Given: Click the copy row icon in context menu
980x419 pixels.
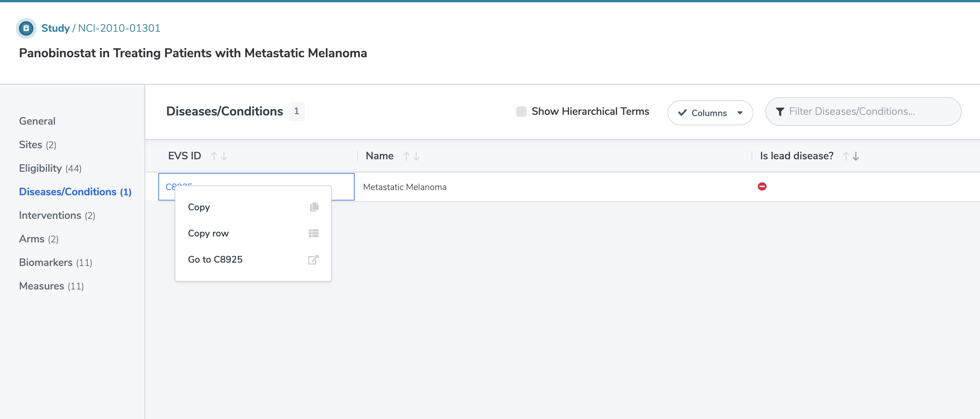Looking at the screenshot, I should click(x=314, y=233).
